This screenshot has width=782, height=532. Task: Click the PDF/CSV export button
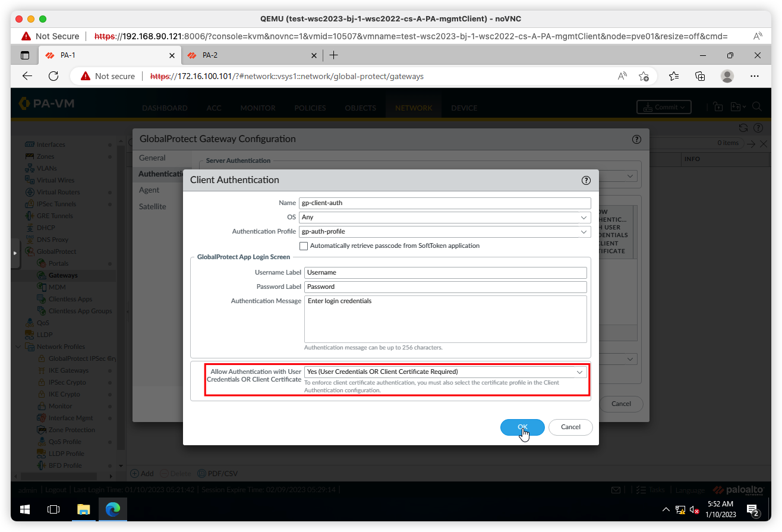[217, 474]
